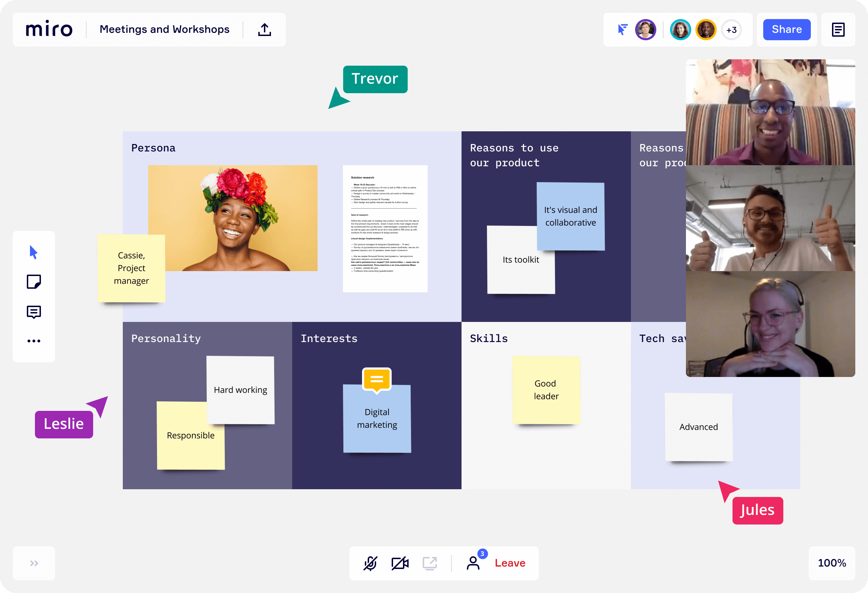Click Trevor's collaborator avatar icon
This screenshot has height=593, width=868.
click(x=679, y=30)
